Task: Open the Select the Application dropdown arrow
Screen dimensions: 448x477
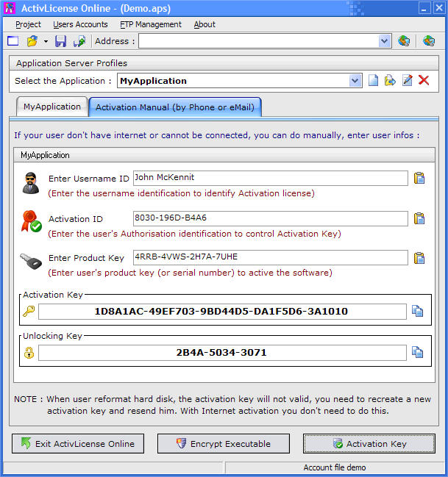Action: [x=355, y=81]
